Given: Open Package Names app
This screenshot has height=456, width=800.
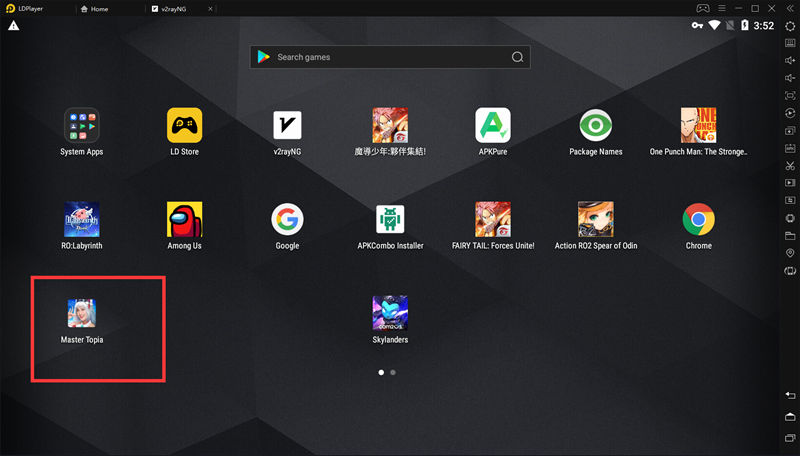Looking at the screenshot, I should (x=596, y=125).
